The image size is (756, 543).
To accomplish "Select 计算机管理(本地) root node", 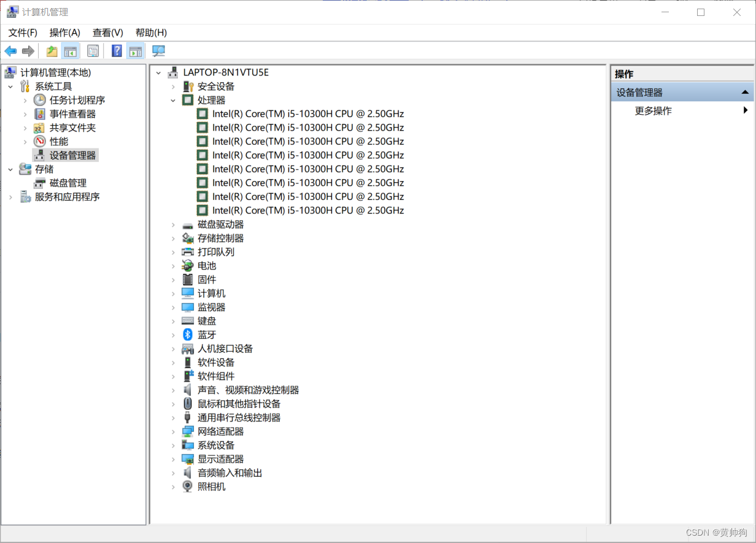I will coord(55,72).
